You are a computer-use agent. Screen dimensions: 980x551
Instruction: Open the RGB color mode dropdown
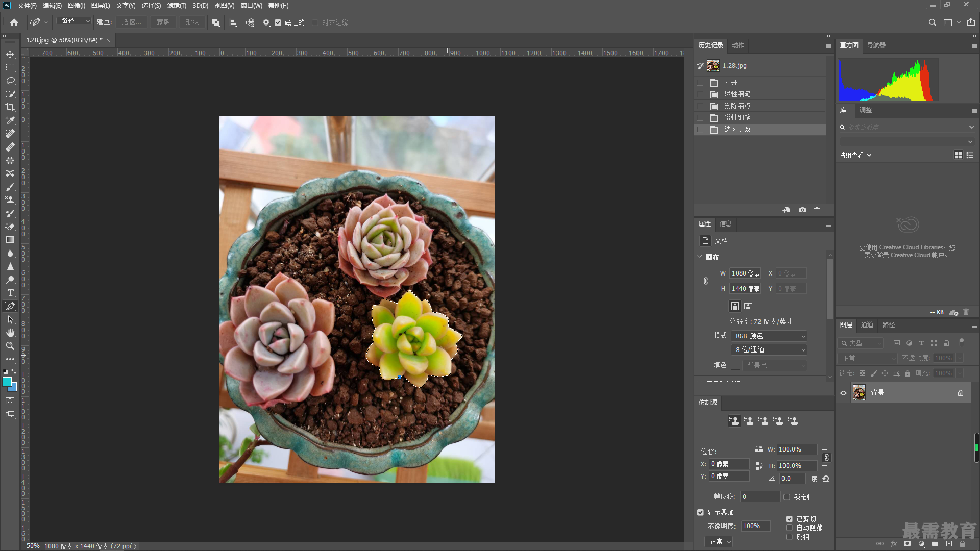point(769,336)
